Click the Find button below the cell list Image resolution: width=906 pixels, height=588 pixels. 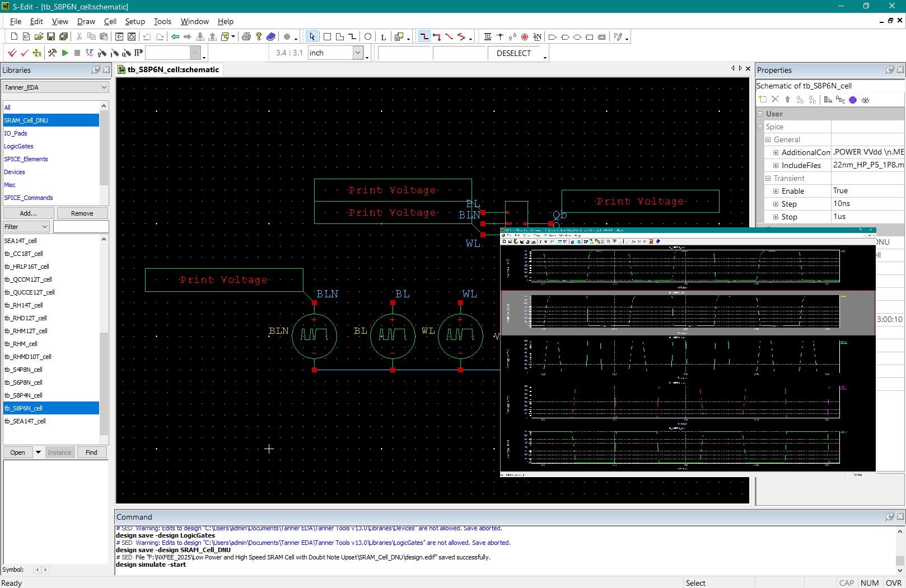point(91,452)
